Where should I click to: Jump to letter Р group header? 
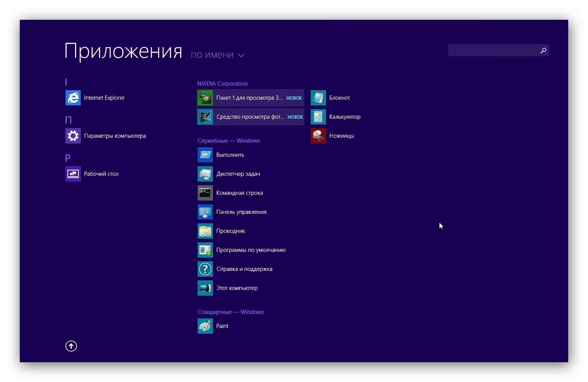68,158
